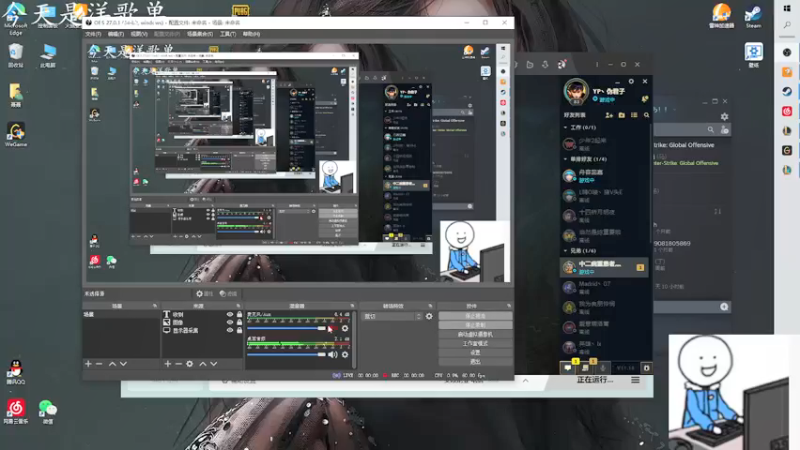Click 退出 exit button in OBS controls

coord(475,362)
